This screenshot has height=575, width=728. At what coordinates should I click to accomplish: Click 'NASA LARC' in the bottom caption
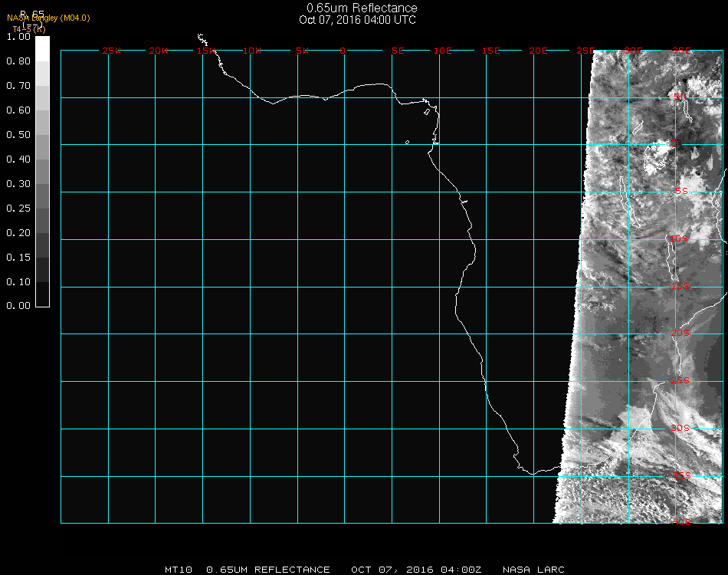[x=533, y=570]
